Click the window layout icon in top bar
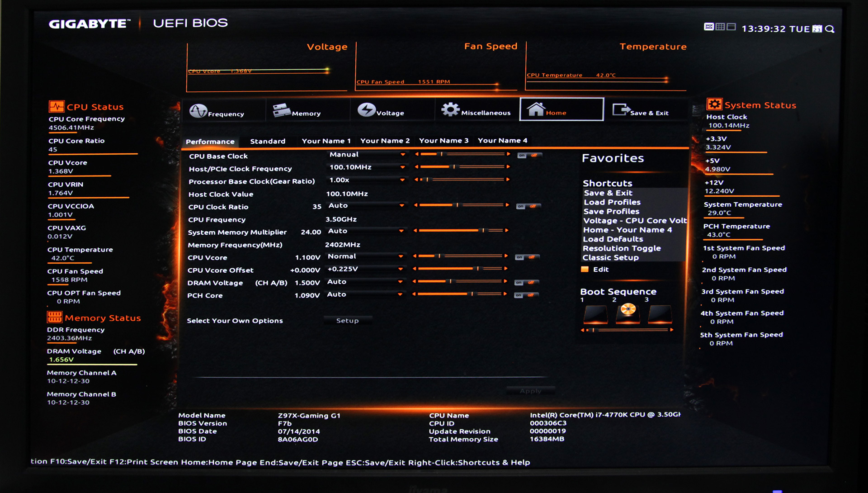Screen dimensions: 868x493 731,27
